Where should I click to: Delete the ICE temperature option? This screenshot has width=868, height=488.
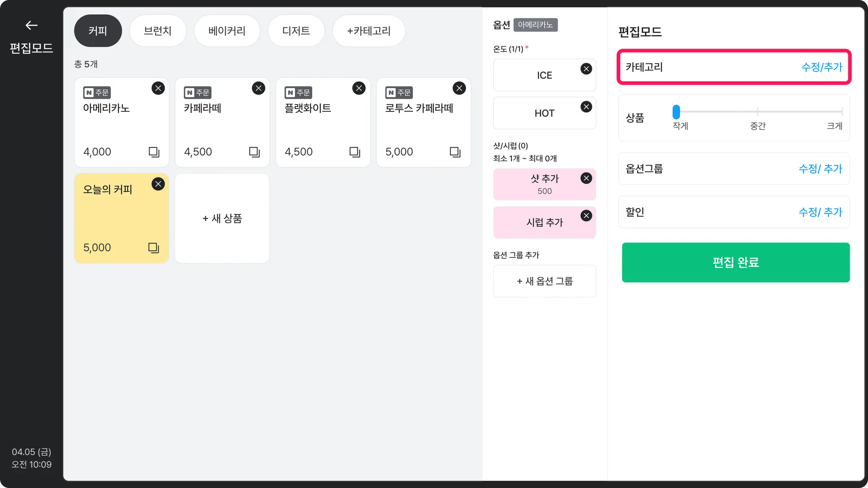pos(586,69)
